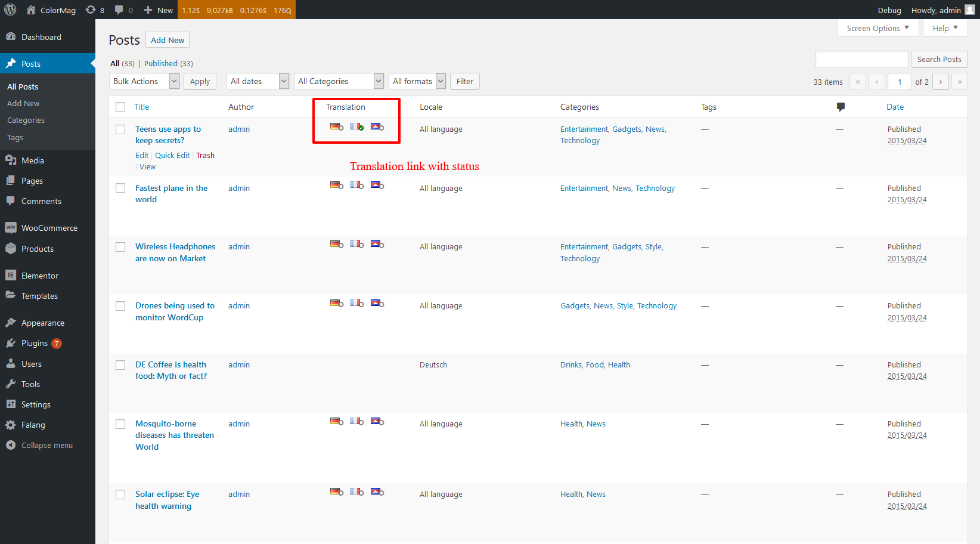
Task: Sort by the comments column icon
Action: pos(841,107)
